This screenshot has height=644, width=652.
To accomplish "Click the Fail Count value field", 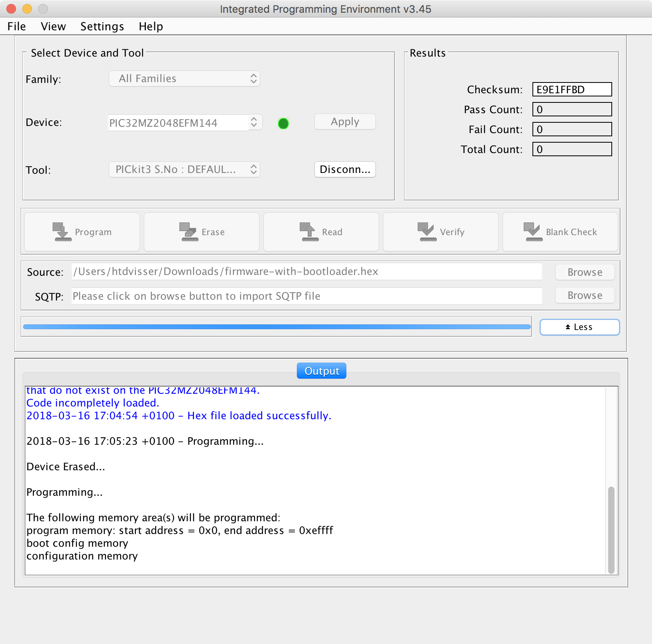I will point(572,129).
